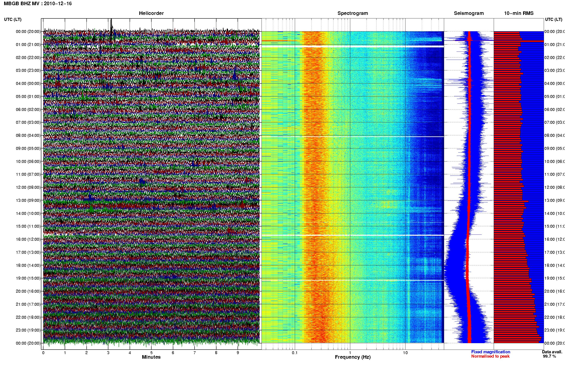This screenshot has height=368, width=588.
Task: Click the 'Minutes' axis label under the helicorder
Action: point(151,357)
